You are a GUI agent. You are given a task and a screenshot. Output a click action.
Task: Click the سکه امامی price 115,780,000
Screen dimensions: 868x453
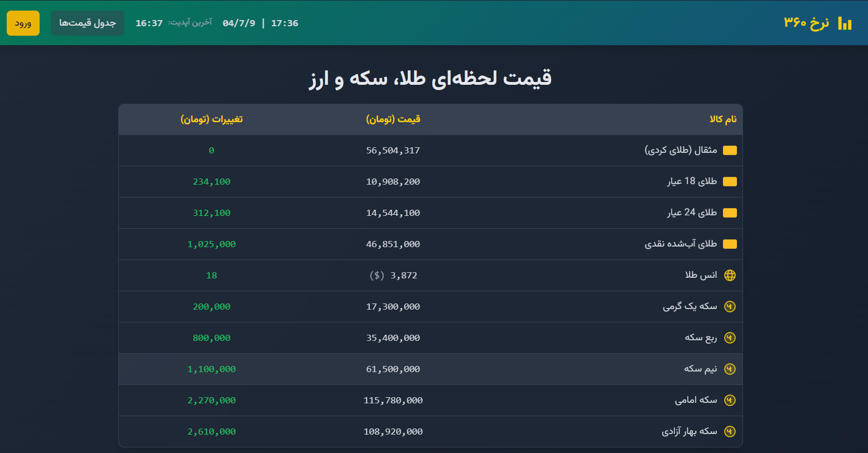pos(392,400)
